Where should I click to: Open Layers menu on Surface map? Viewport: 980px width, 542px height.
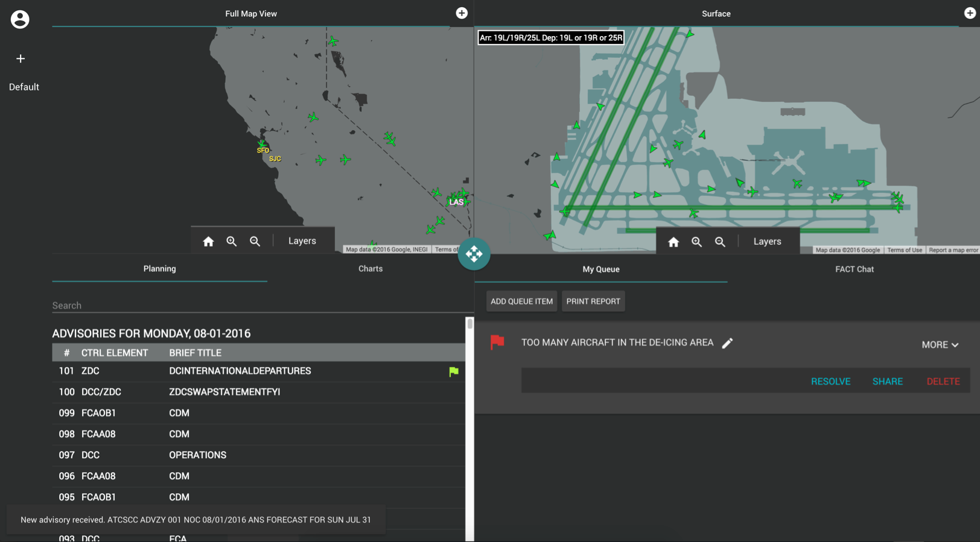point(767,242)
